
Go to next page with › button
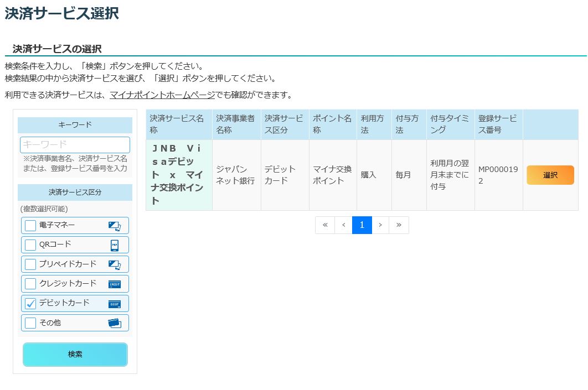380,225
